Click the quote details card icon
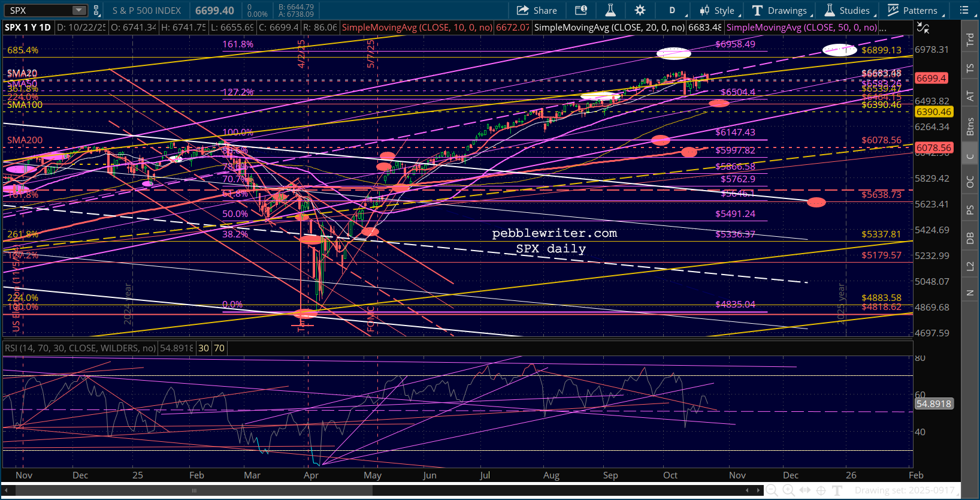Image resolution: width=980 pixels, height=500 pixels. coord(580,10)
